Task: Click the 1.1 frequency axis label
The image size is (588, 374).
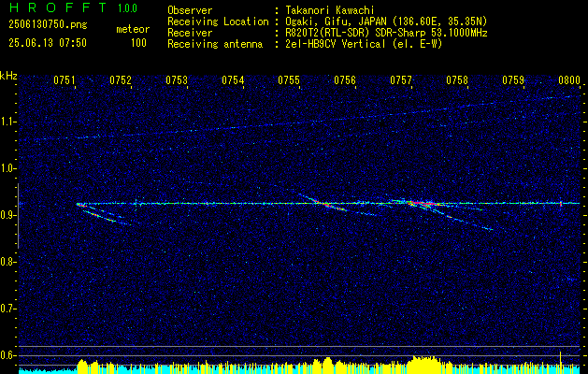Action: [x=7, y=122]
